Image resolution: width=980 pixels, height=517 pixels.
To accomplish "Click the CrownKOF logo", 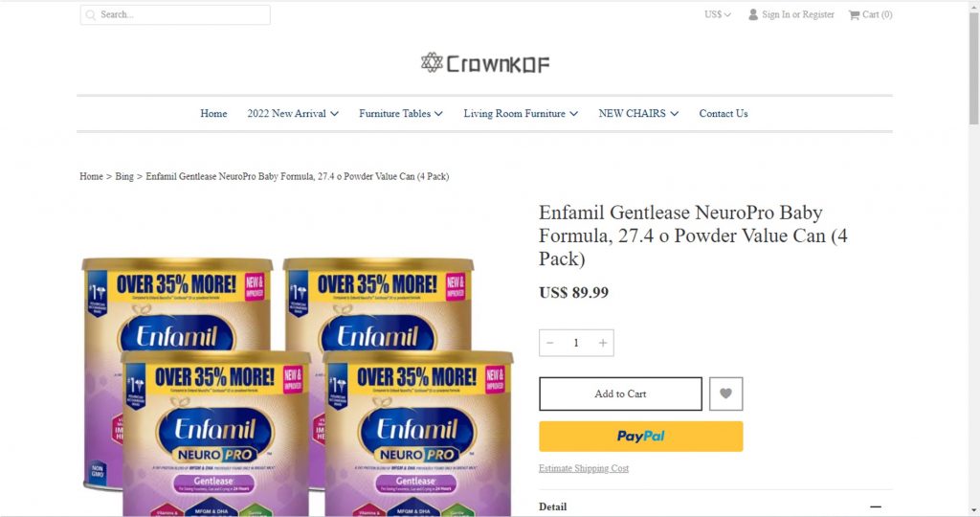I will 485,63.
